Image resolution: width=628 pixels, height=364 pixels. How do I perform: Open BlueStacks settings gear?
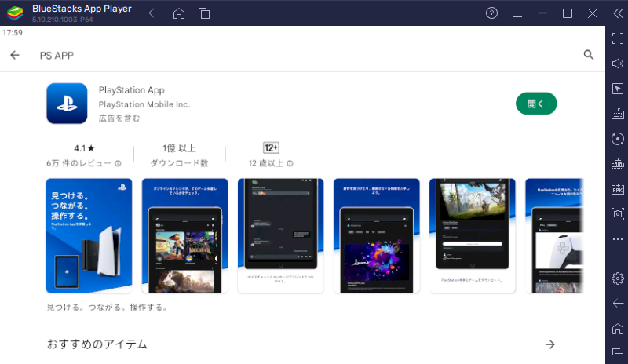click(618, 278)
